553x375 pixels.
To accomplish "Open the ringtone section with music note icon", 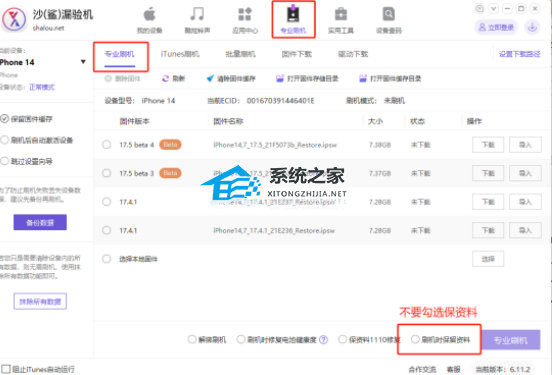I will click(197, 14).
